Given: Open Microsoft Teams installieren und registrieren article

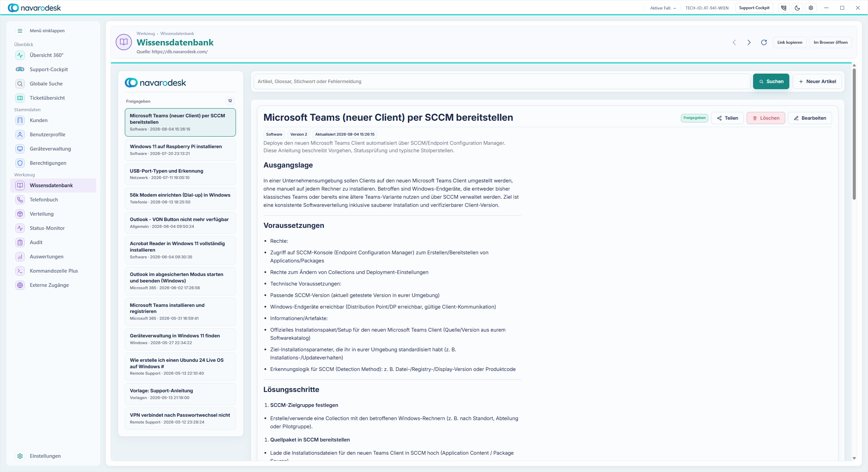Looking at the screenshot, I should click(180, 312).
